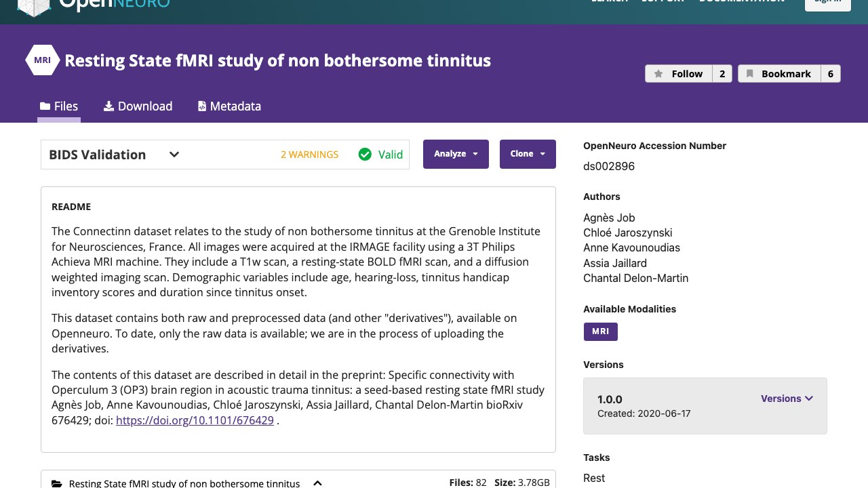
Task: Click the dataset title heading
Action: pyautogui.click(x=277, y=60)
